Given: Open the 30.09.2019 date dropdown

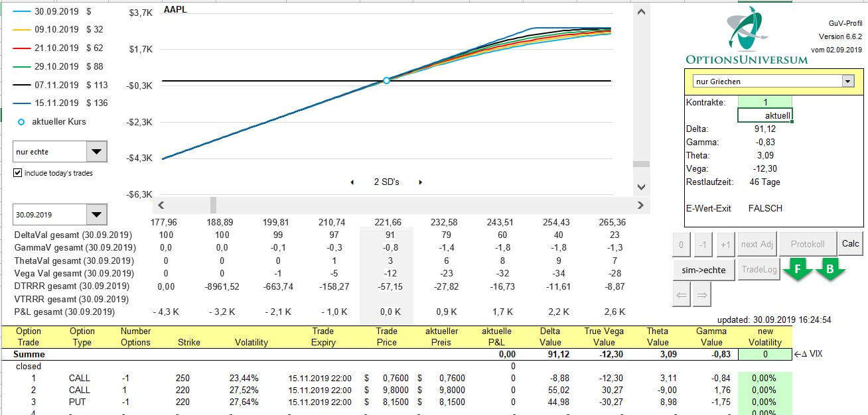Looking at the screenshot, I should [x=97, y=215].
